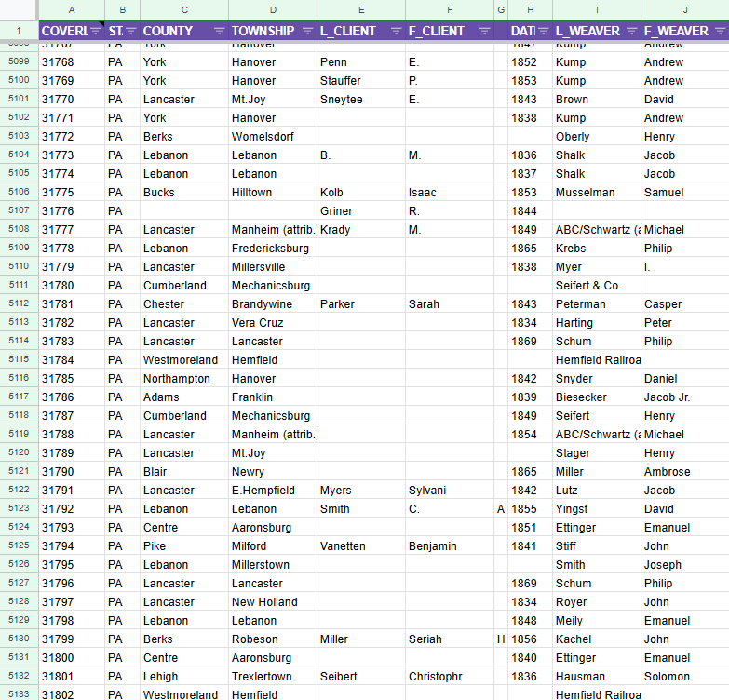The image size is (729, 700).
Task: Open the TOWNSHIP column filter dropdown
Action: (308, 31)
